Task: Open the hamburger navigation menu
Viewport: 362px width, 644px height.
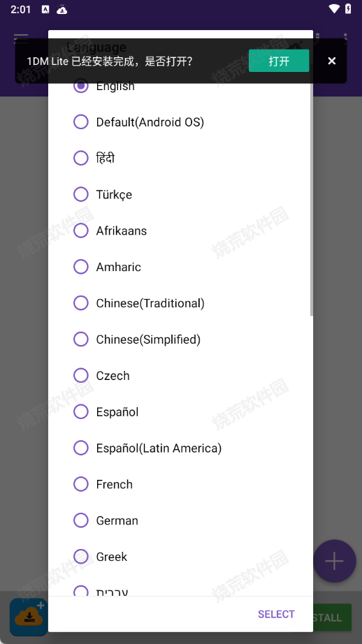Action: click(20, 39)
